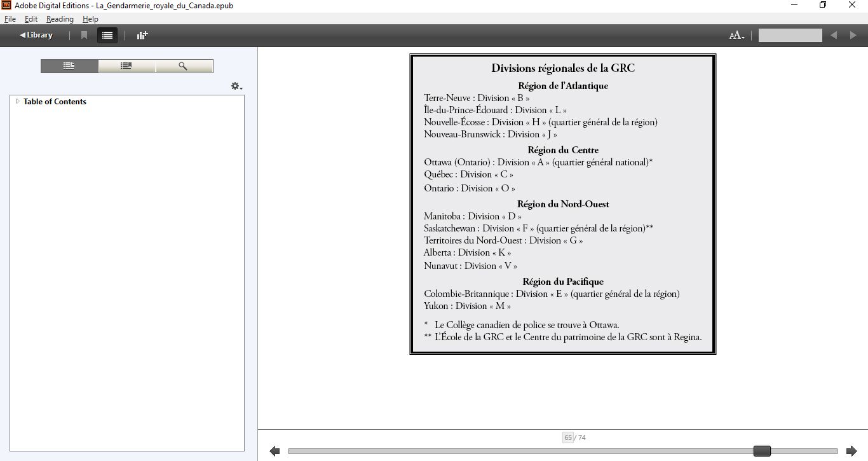
Task: Click the 'Yukon : Division « M »' line
Action: click(x=467, y=306)
